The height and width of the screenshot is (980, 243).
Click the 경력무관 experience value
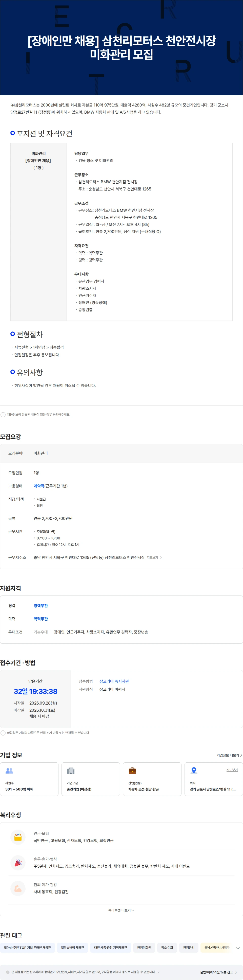pyautogui.click(x=40, y=606)
